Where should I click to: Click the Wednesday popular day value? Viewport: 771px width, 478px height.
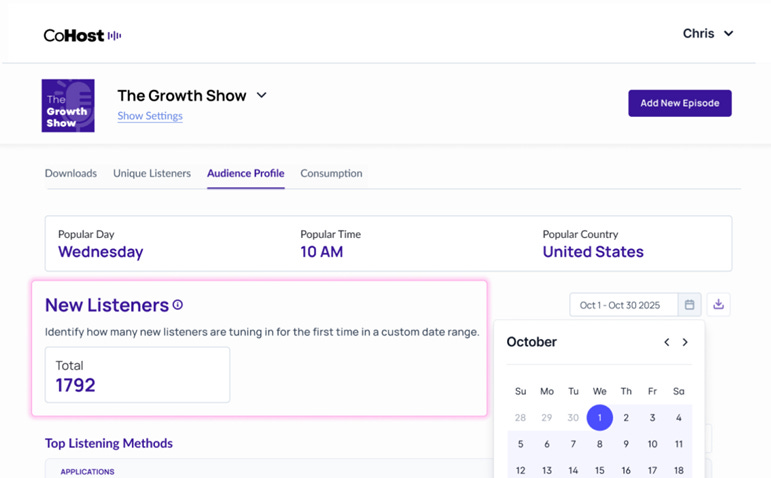click(101, 252)
